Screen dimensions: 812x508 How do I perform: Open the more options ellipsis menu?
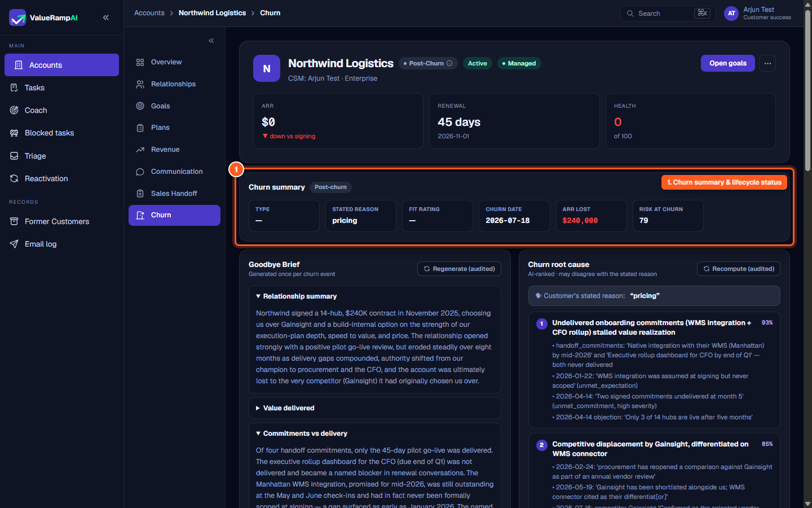[x=767, y=63]
